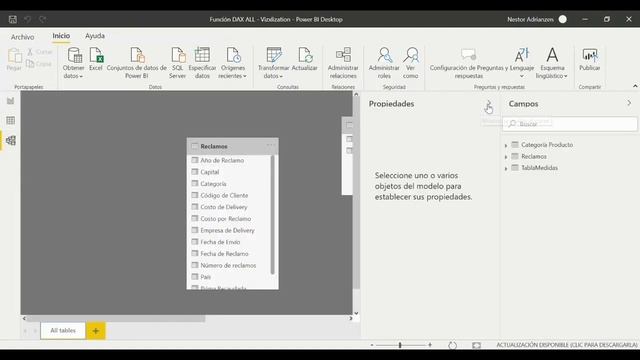The height and width of the screenshot is (360, 640).
Task: Switch to Model view in sidebar
Action: coord(11,140)
